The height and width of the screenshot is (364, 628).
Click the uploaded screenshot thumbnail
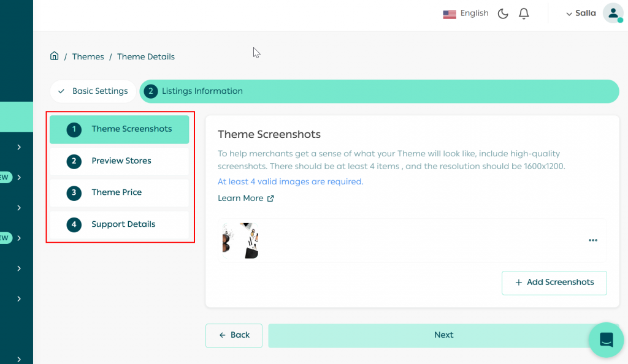240,241
